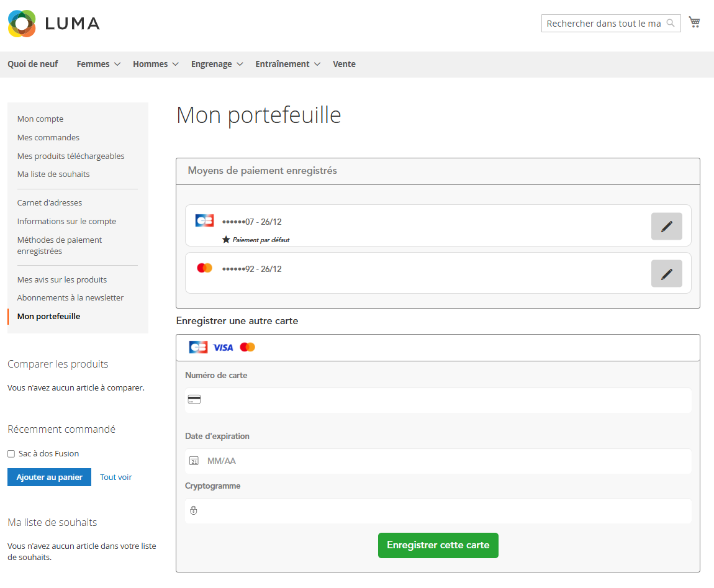Select the Visa logo in card form
Screen dimensions: 714x588
[x=223, y=348]
